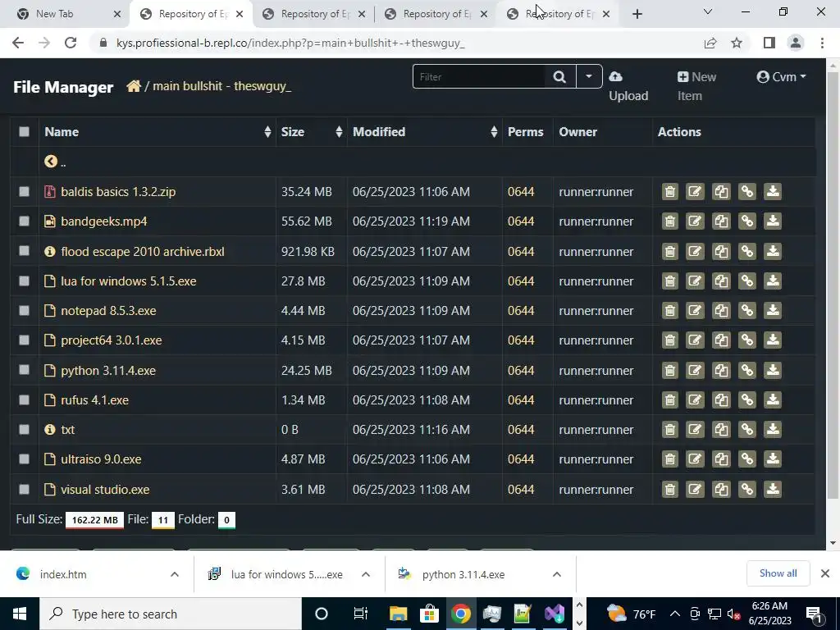Switch to third Repository of Ep tab
Viewport: 840px width, 630px height.
click(x=436, y=14)
